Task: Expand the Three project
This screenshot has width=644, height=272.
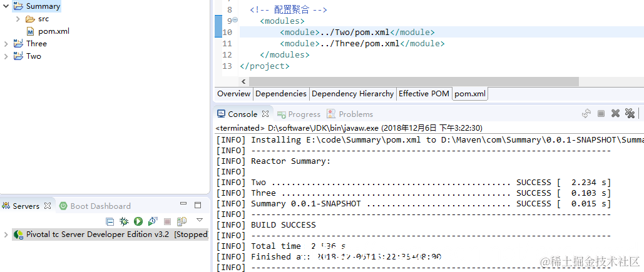Action: click(6, 44)
